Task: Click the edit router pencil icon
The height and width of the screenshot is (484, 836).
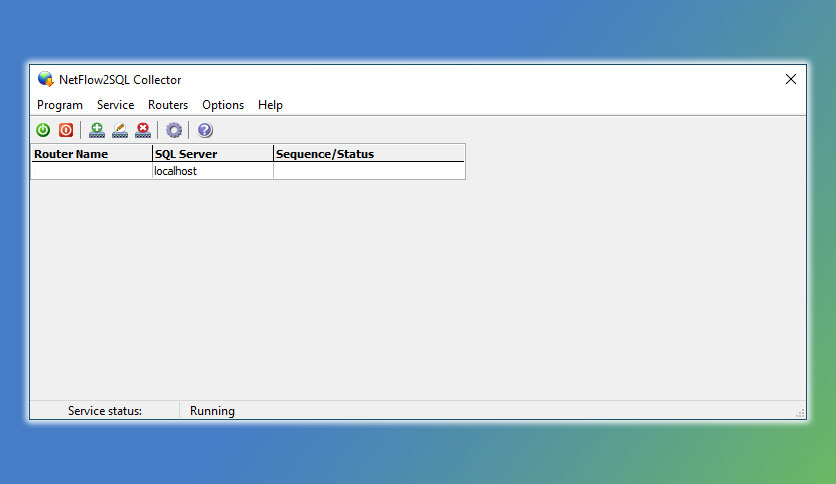Action: 120,130
